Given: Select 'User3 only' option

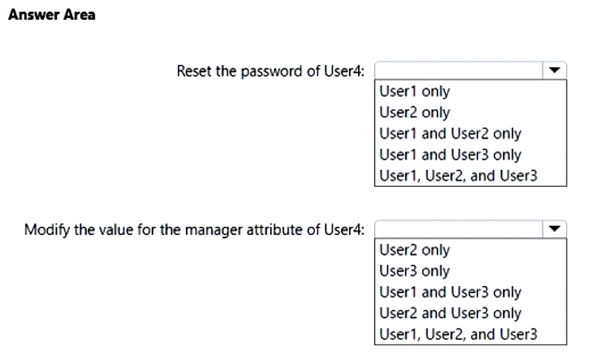Looking at the screenshot, I should 415,271.
